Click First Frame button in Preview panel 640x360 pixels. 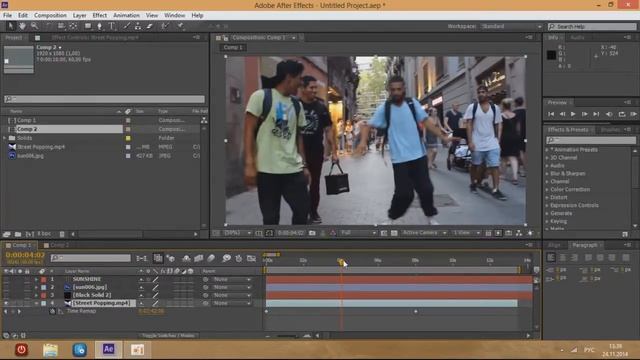click(551, 114)
